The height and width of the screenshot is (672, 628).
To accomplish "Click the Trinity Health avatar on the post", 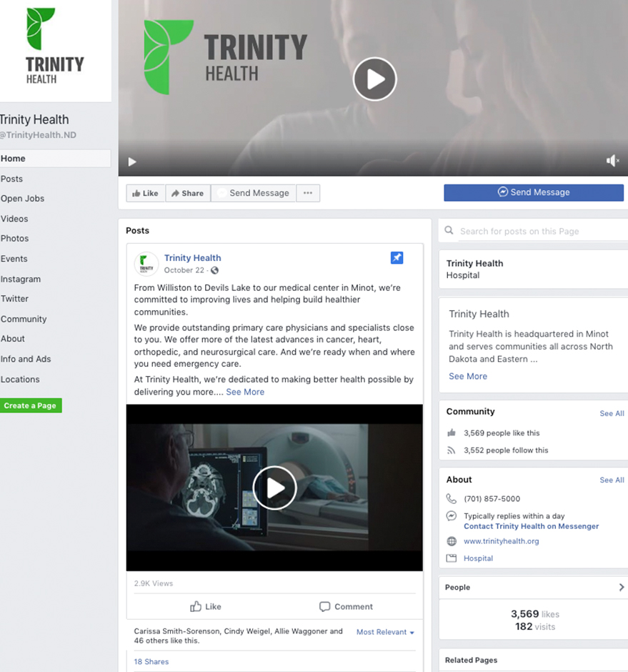I will click(146, 264).
